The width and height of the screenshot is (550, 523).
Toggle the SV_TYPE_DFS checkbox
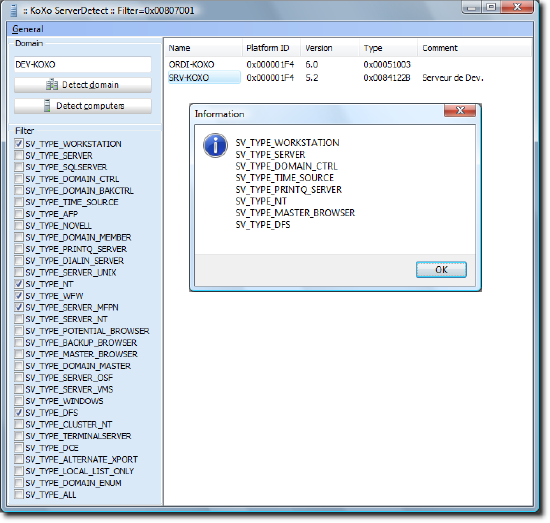[x=19, y=413]
